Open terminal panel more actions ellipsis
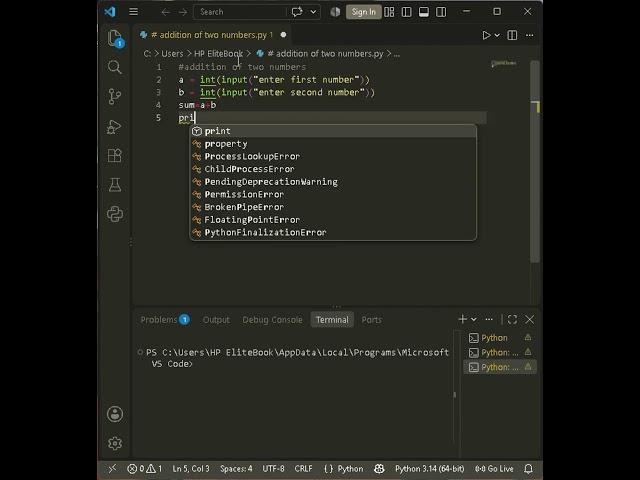 [x=489, y=319]
